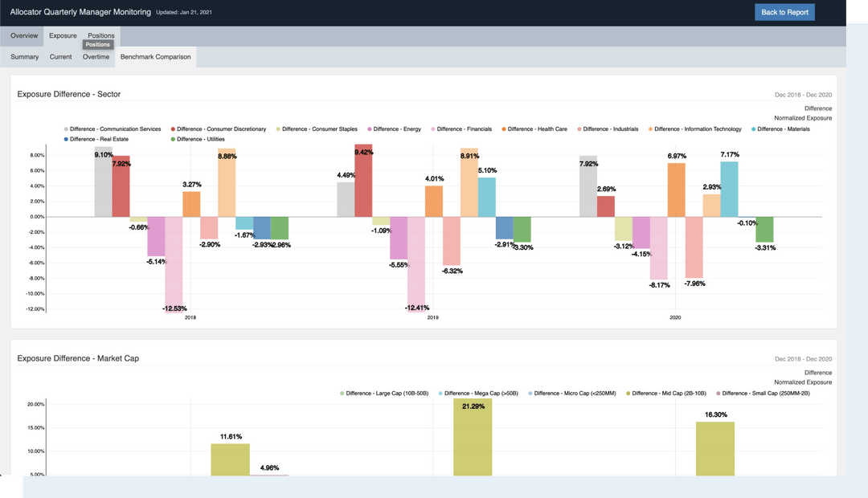Select the Current sub-tab
Image resolution: width=868 pixels, height=498 pixels.
click(x=60, y=56)
